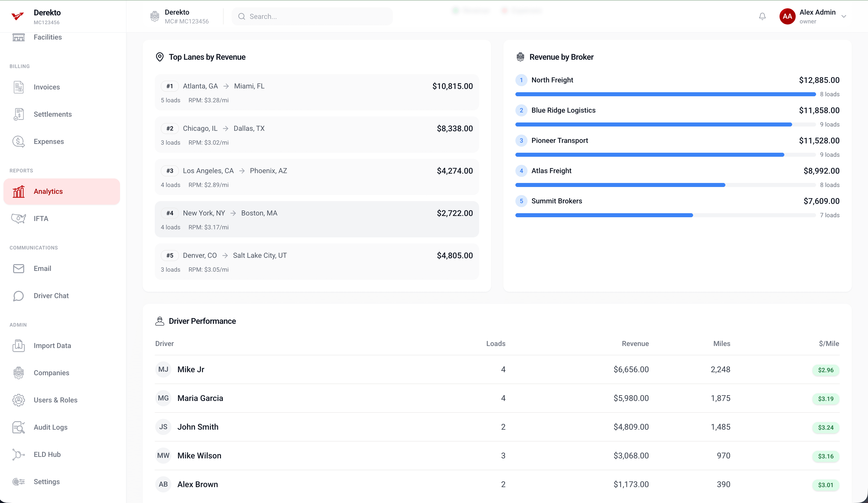Viewport: 868px width, 503px height.
Task: Click the Revenue by Broker header icon
Action: coord(520,57)
